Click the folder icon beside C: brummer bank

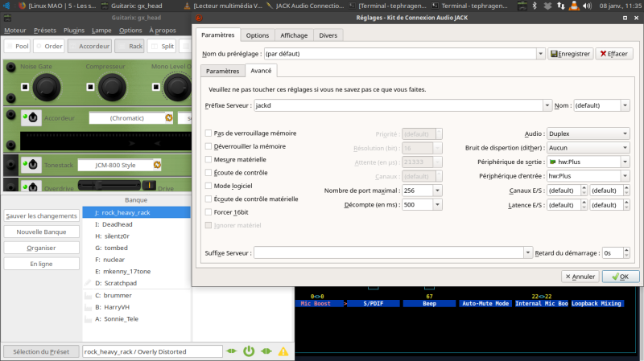88,295
